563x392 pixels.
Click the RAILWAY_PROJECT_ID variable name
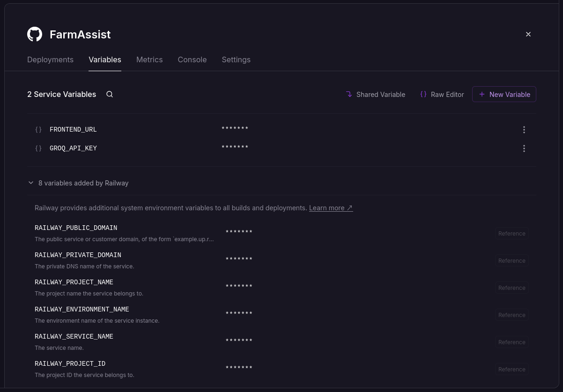[70, 364]
